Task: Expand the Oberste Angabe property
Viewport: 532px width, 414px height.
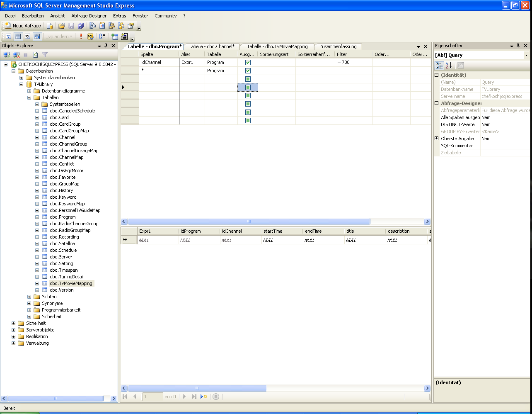Action: [436, 139]
